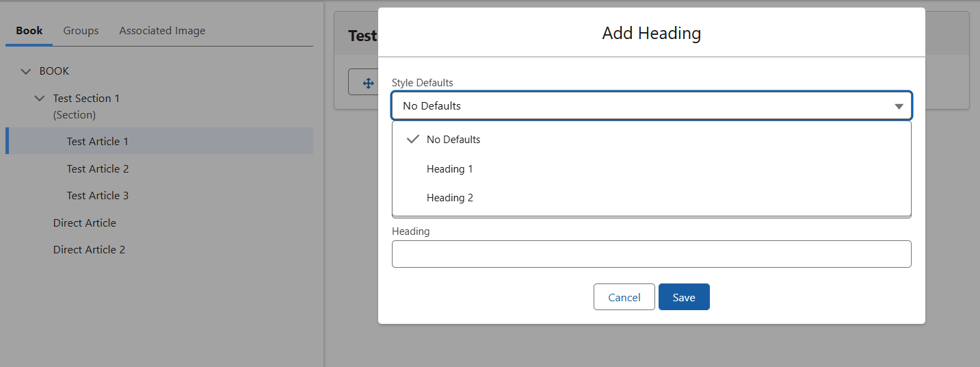Screen dimensions: 980x367
Task: Select Test Article 2 in the tree
Action: (x=98, y=169)
